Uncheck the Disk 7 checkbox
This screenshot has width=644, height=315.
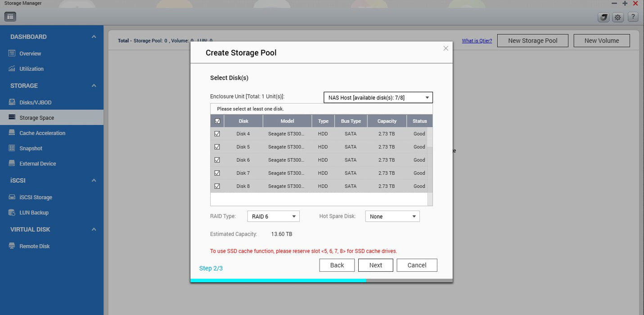[x=217, y=173]
